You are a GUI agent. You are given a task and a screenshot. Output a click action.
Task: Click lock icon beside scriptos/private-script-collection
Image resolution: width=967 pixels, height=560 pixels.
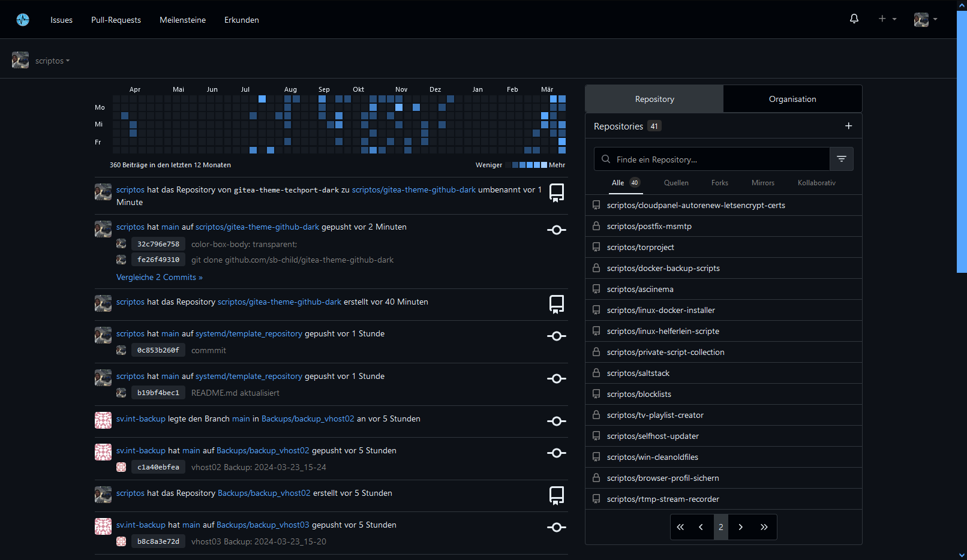596,352
